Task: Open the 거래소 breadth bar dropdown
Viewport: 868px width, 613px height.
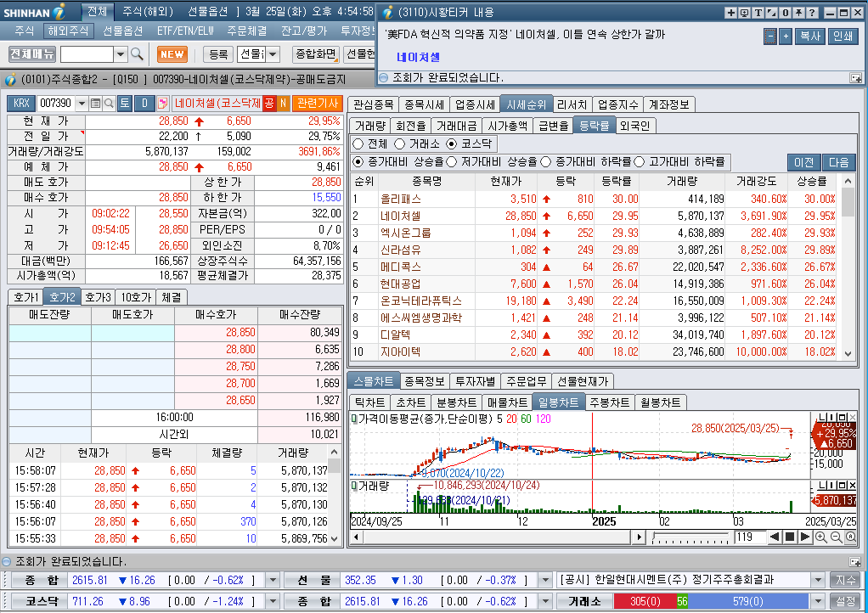Action: [x=818, y=601]
